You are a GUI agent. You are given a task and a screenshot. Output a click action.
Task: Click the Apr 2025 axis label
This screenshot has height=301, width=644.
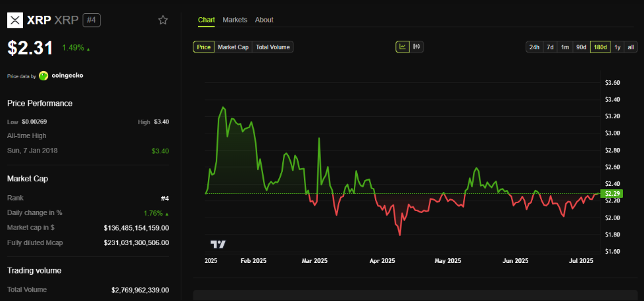382,261
